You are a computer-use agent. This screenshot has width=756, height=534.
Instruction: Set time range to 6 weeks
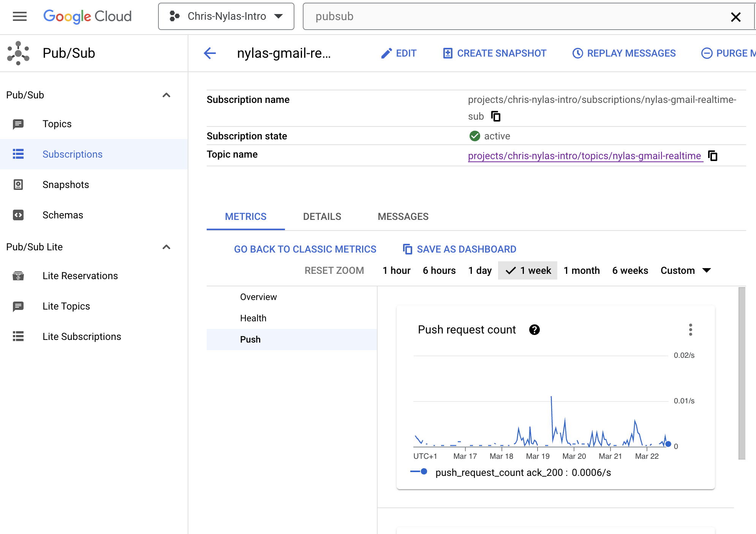click(630, 270)
